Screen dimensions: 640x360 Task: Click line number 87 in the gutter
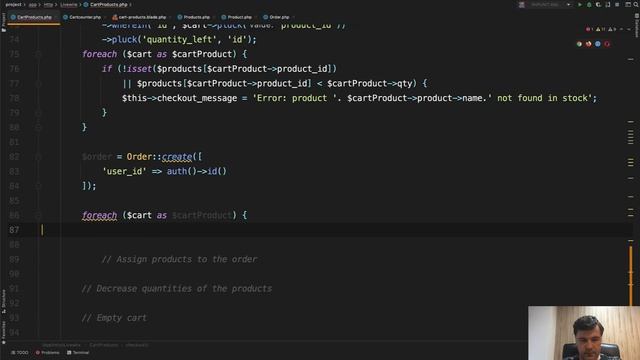(14, 230)
